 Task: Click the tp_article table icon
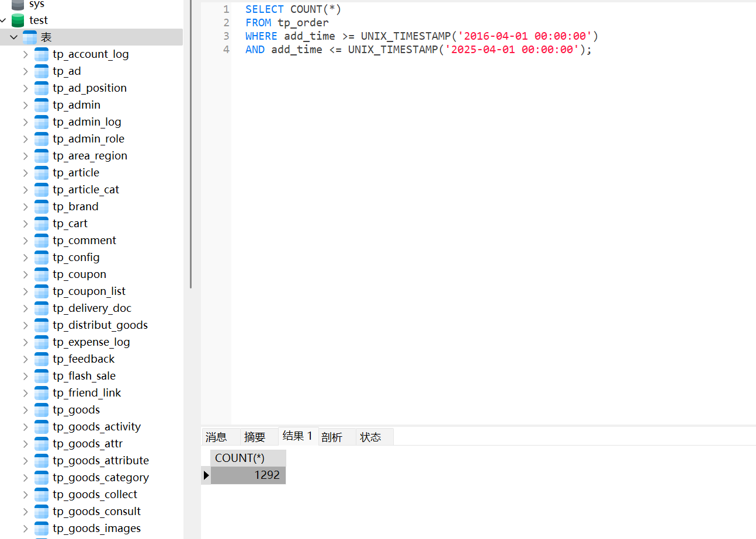coord(41,173)
